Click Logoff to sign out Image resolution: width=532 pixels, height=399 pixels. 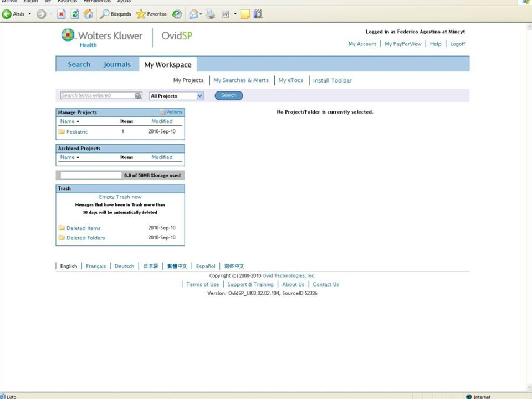tap(458, 44)
